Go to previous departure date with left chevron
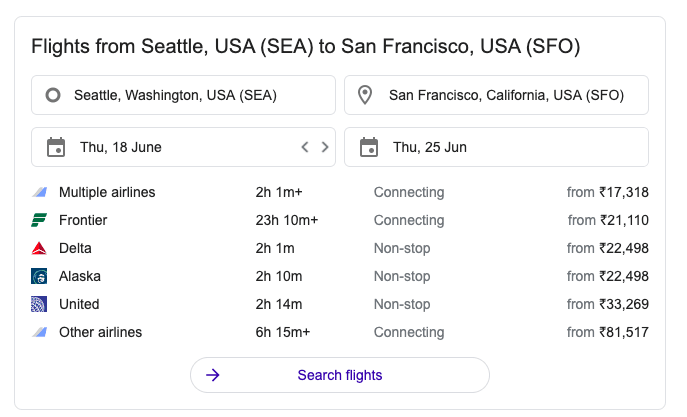 (305, 147)
